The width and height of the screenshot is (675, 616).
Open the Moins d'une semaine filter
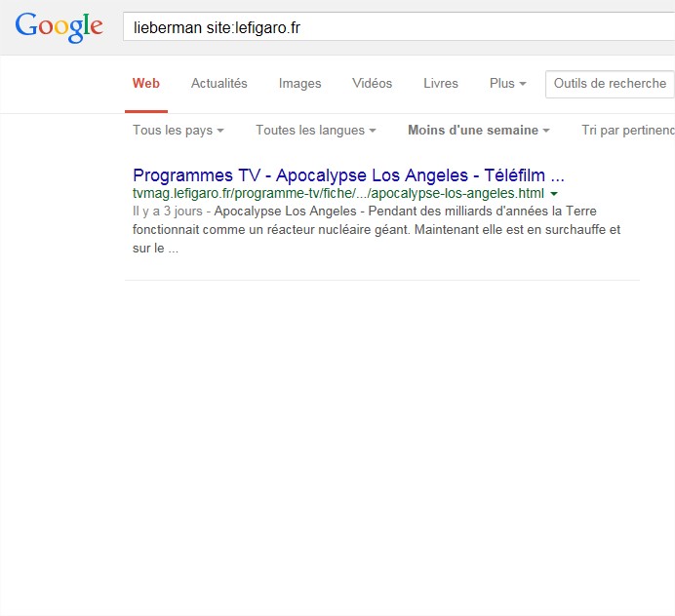[479, 130]
